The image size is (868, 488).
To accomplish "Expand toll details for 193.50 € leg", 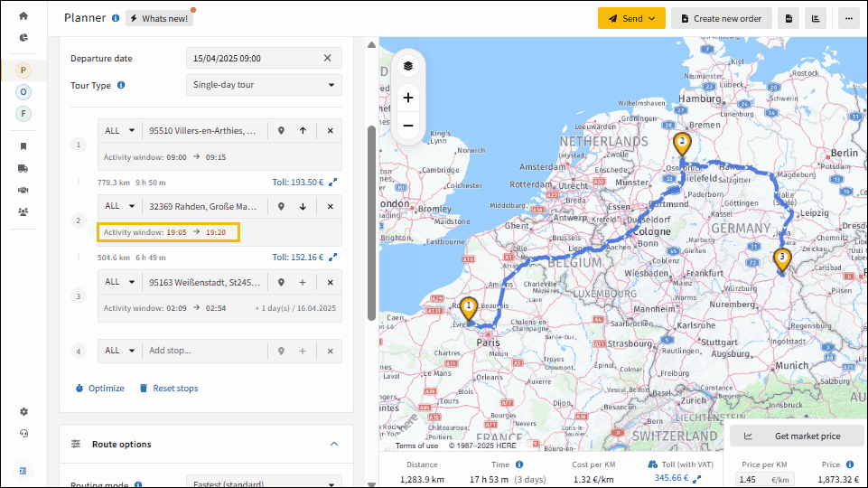I will coord(332,183).
